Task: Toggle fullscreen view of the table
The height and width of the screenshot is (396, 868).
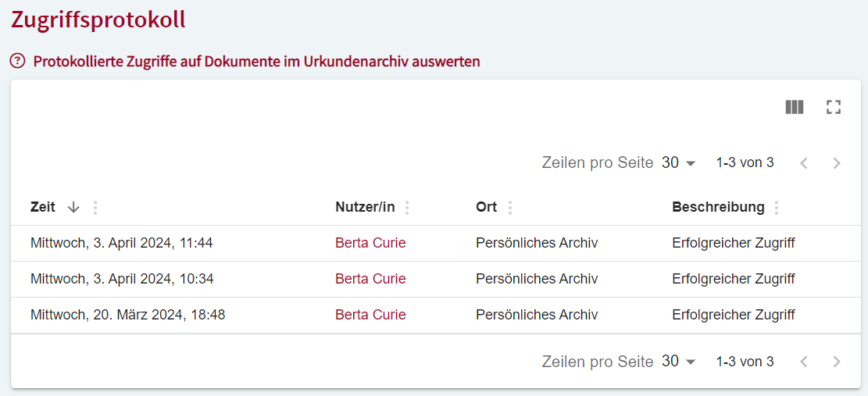Action: 833,107
